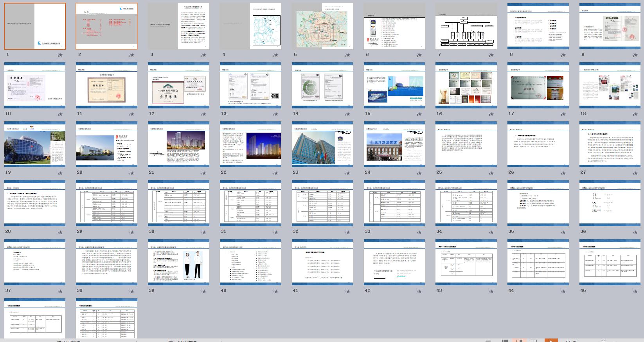Click the slide number label "20"
Screen dimensions: 644x342
click(80, 172)
